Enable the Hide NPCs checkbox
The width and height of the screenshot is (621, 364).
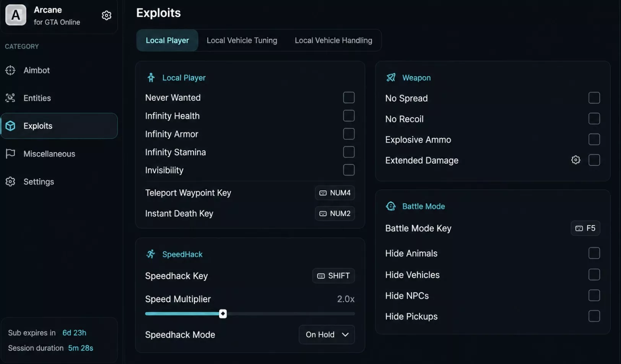(594, 295)
